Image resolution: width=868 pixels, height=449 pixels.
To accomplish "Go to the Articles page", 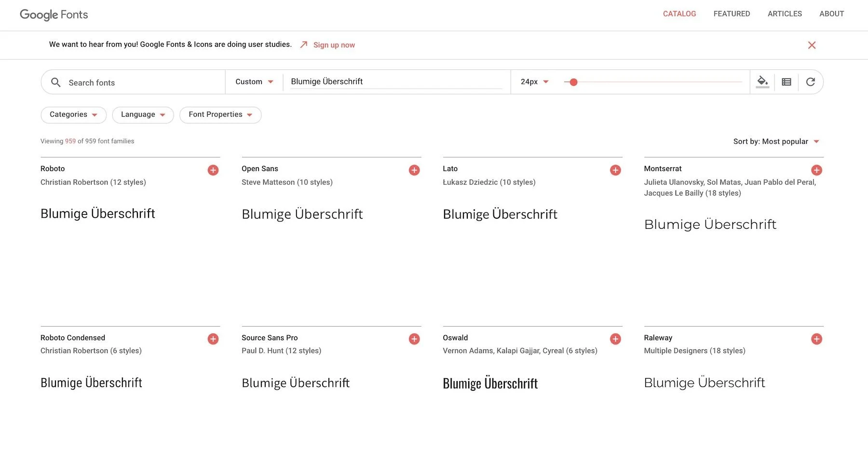I will [x=785, y=14].
